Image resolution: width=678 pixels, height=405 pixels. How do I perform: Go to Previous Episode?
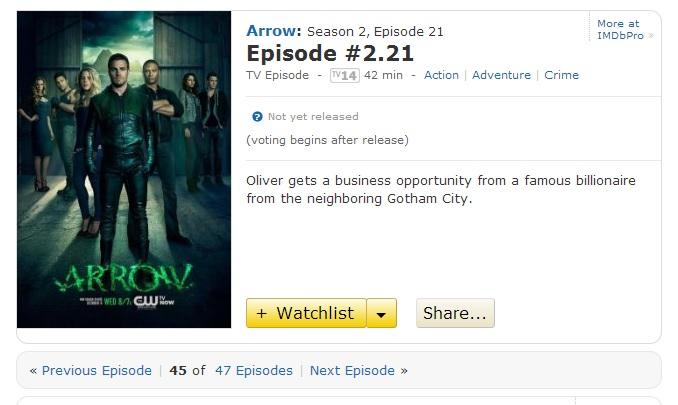click(96, 370)
